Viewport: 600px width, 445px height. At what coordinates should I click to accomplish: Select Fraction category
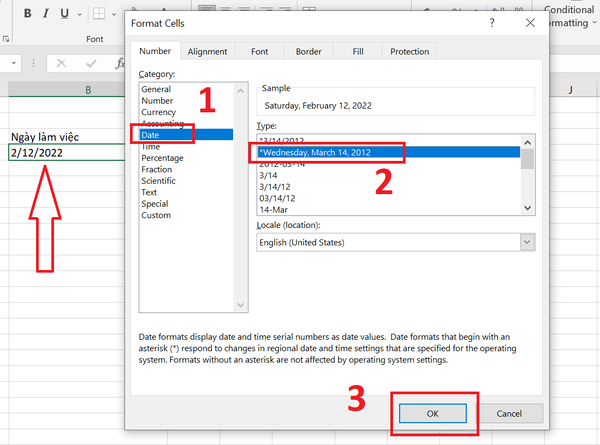coord(186,170)
